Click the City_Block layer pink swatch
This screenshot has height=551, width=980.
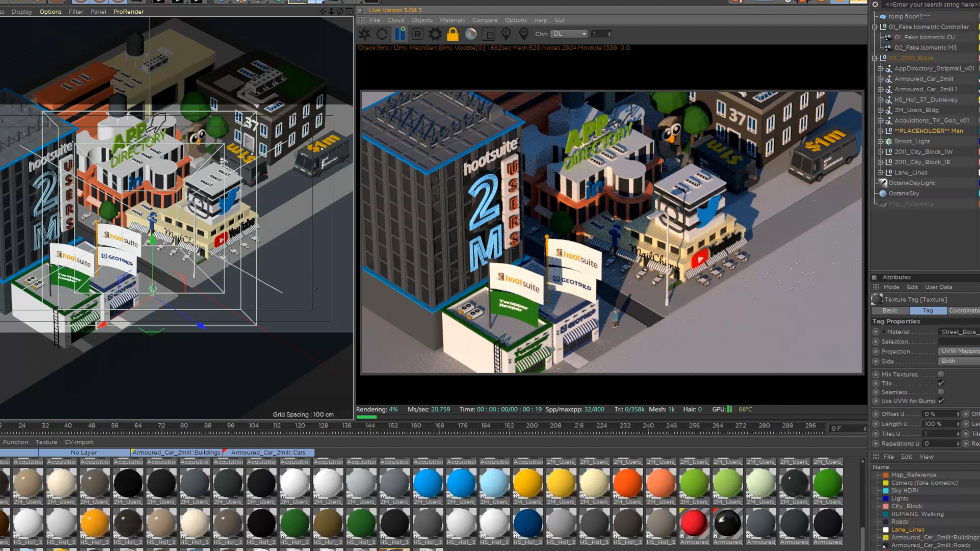coord(886,506)
